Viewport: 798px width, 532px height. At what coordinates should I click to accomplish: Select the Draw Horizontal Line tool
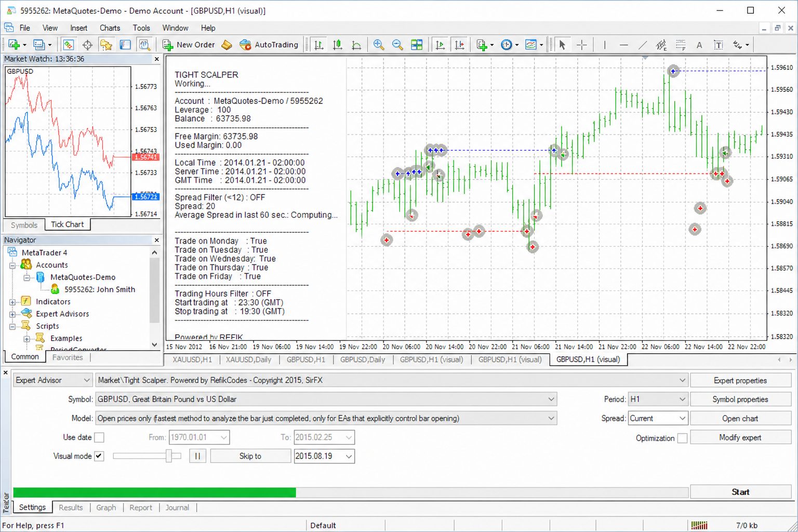624,45
